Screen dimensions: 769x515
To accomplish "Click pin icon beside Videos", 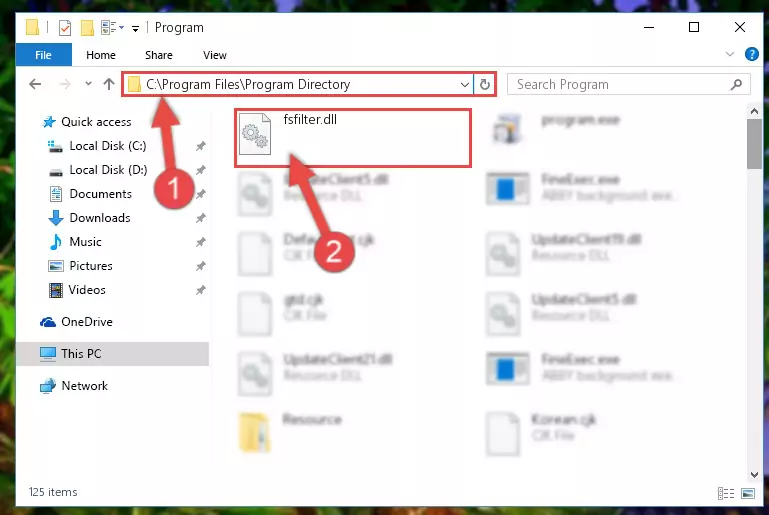I will [201, 290].
